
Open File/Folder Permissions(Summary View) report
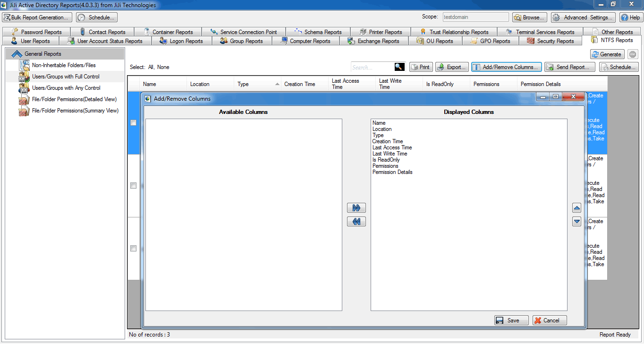pyautogui.click(x=75, y=111)
